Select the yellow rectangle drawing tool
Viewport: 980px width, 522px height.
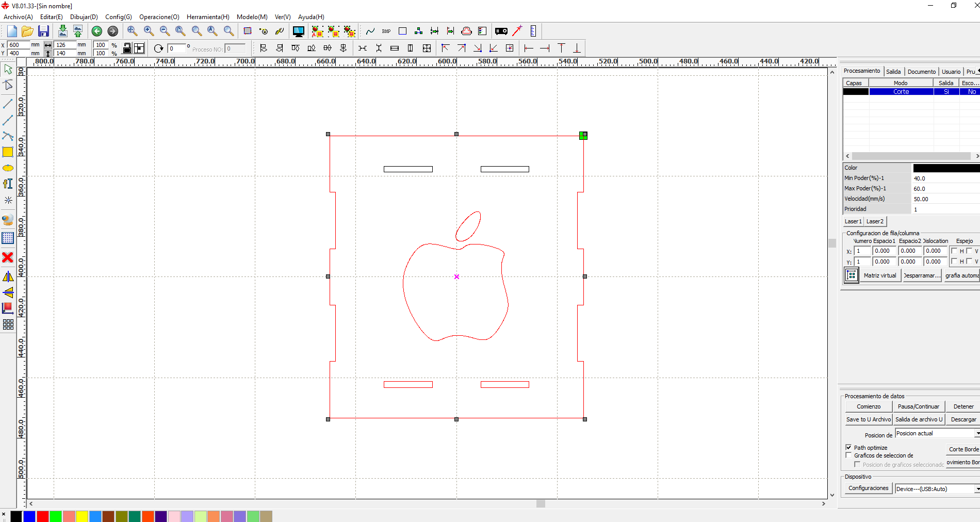[8, 152]
